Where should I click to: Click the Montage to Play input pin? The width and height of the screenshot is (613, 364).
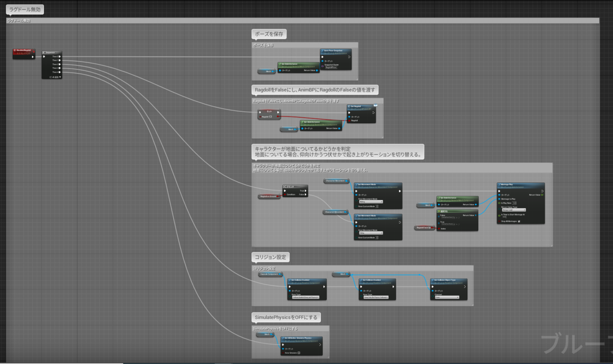pos(499,199)
